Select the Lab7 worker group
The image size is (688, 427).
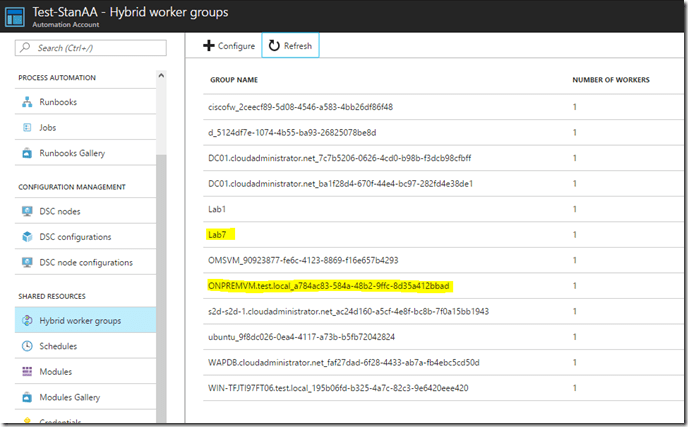(216, 234)
